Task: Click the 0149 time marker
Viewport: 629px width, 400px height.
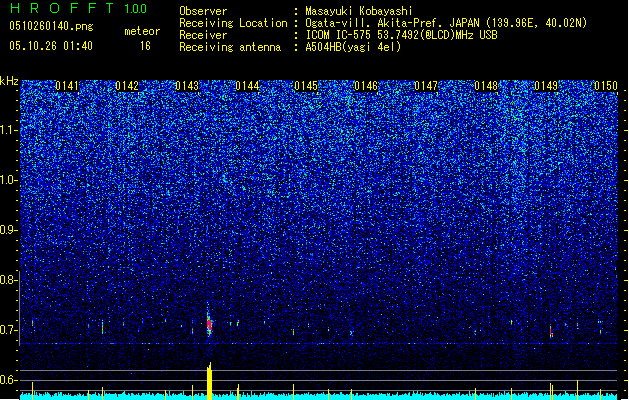Action: point(546,86)
